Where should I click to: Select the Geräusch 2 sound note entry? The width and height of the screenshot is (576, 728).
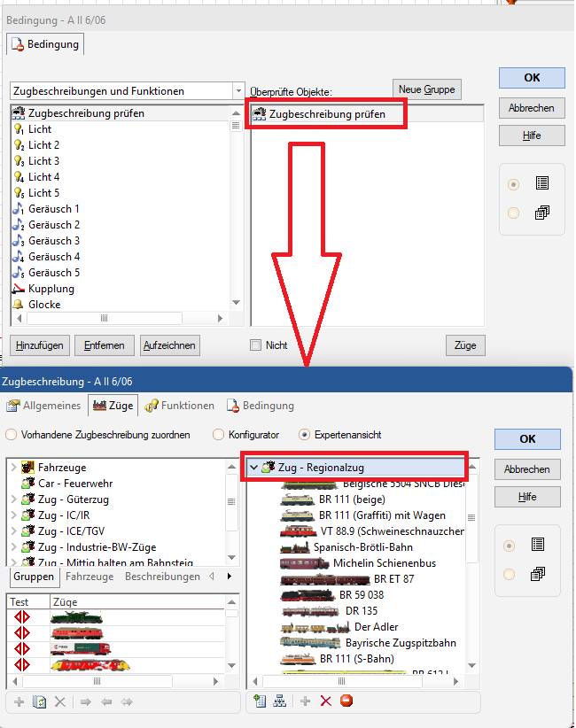[x=53, y=225]
